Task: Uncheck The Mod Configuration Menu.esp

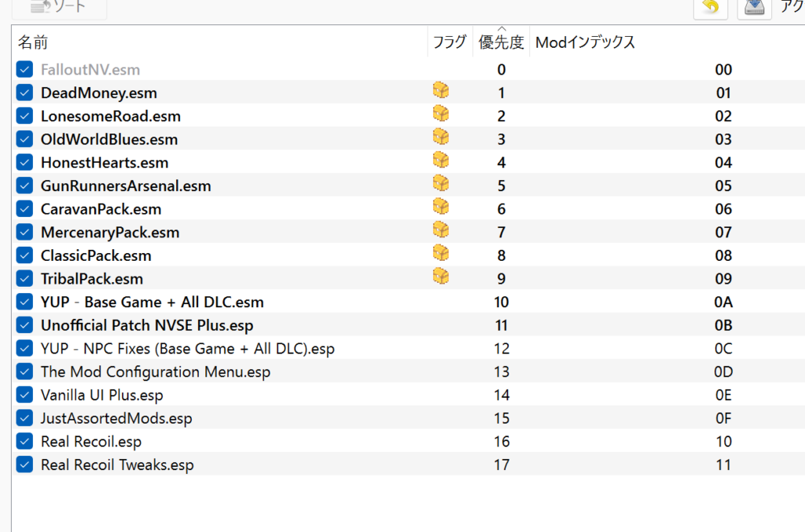Action: click(25, 372)
